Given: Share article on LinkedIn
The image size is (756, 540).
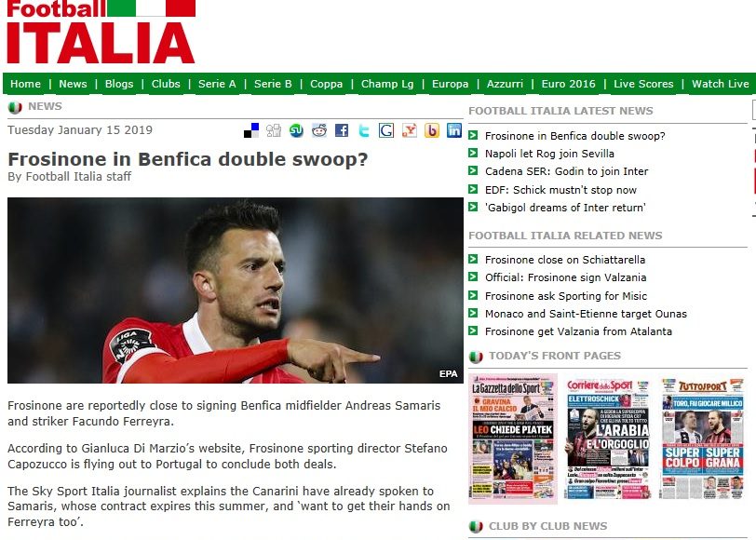Looking at the screenshot, I should click(454, 130).
